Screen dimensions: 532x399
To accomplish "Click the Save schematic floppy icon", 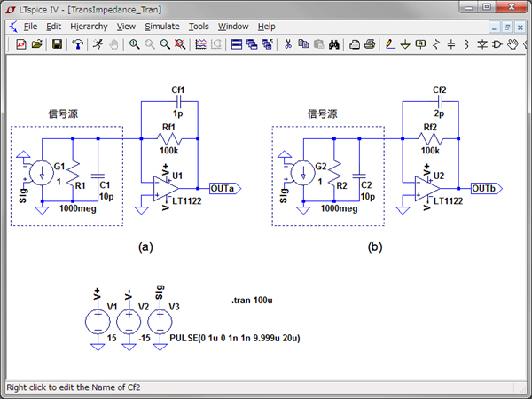I will coord(57,44).
